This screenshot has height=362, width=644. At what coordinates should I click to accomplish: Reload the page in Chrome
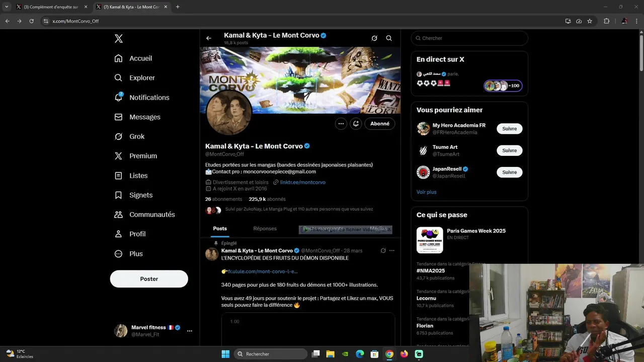pyautogui.click(x=31, y=21)
